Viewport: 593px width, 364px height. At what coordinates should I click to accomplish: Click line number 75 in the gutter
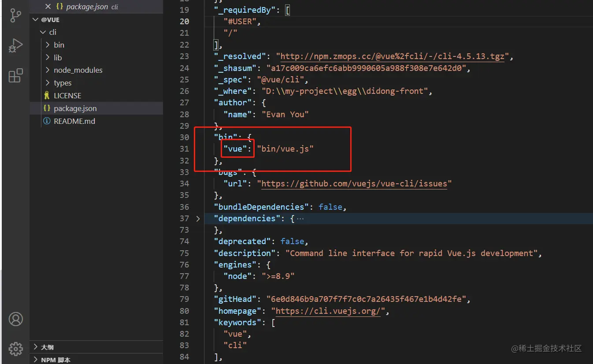point(184,253)
